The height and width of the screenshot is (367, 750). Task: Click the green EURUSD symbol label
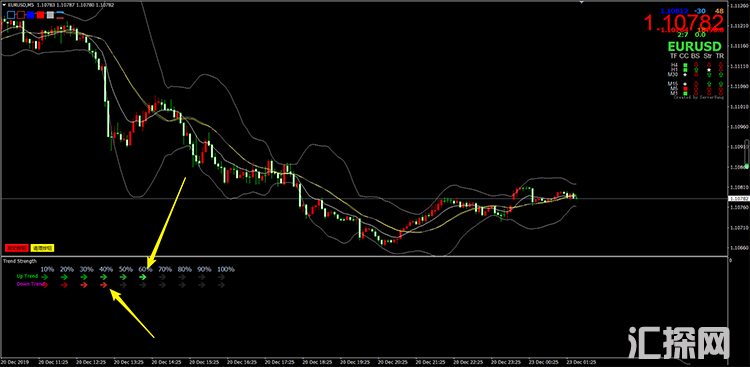(x=695, y=46)
